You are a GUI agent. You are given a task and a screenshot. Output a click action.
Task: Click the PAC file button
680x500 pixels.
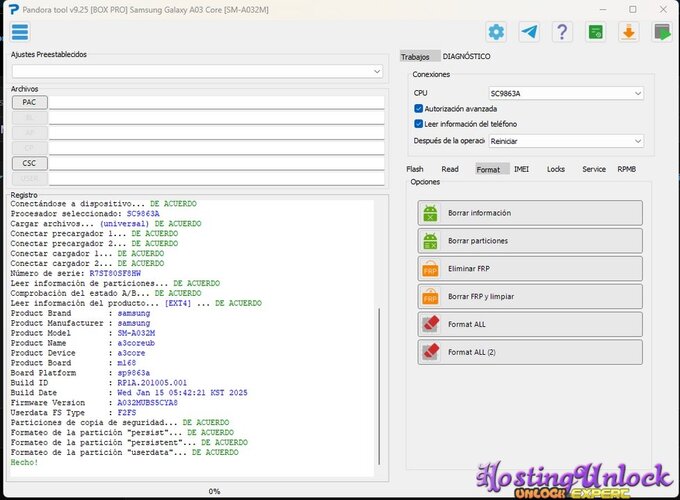(x=29, y=102)
